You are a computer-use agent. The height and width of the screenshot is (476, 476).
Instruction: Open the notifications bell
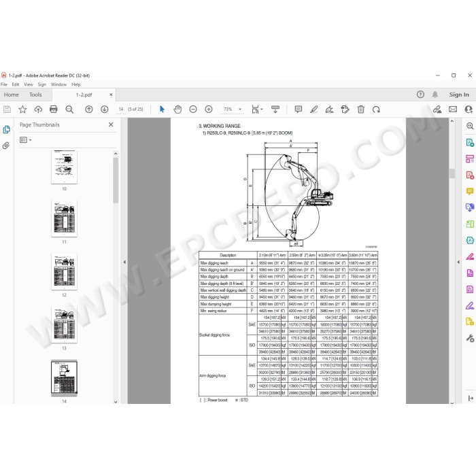tap(435, 95)
